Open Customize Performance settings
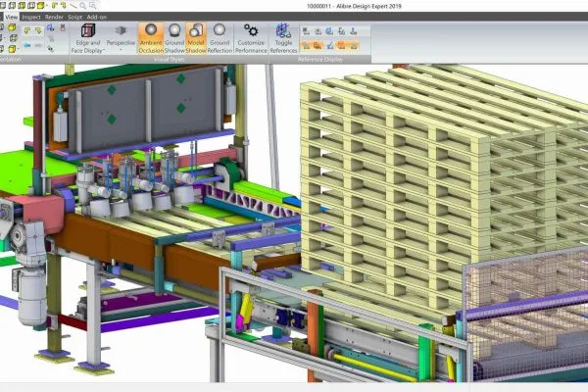 pos(251,38)
